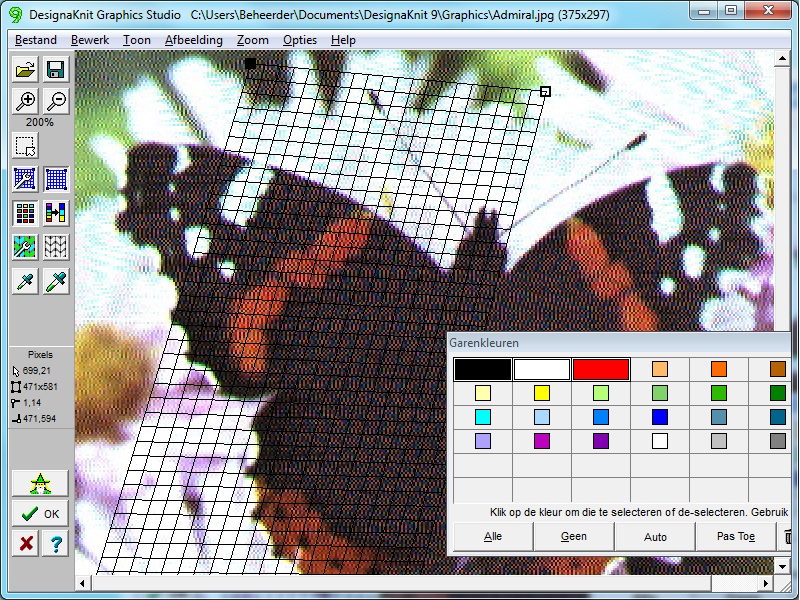Toggle the black yarn colour selection

click(x=482, y=369)
